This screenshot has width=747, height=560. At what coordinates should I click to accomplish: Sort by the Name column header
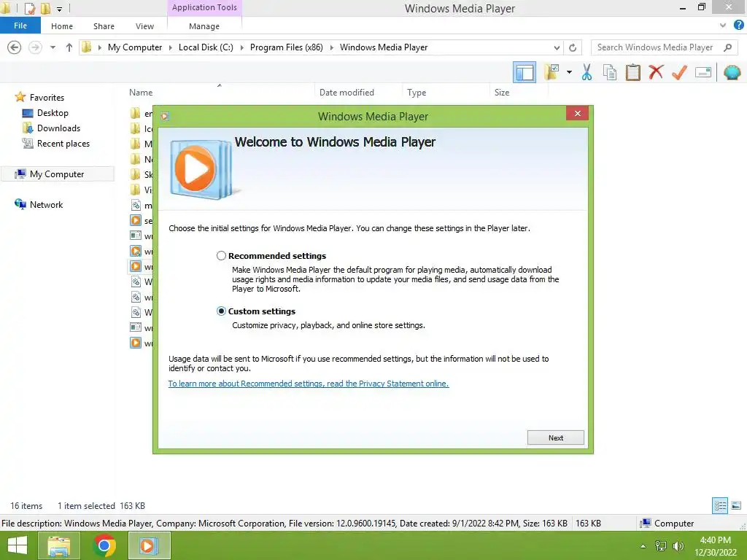(141, 93)
